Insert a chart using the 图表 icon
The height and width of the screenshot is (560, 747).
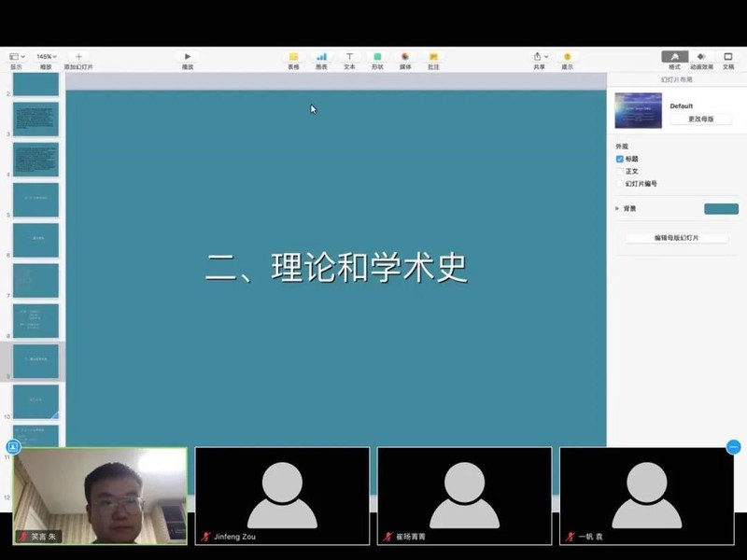[321, 57]
